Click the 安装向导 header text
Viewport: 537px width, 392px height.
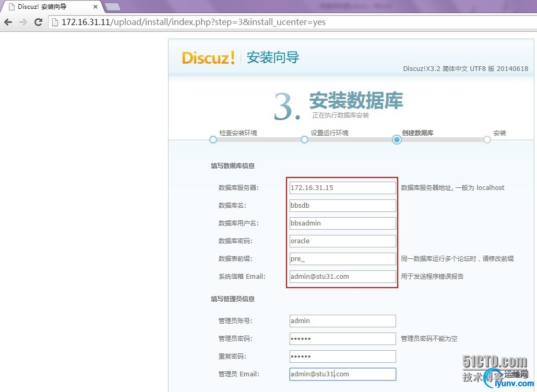point(272,57)
